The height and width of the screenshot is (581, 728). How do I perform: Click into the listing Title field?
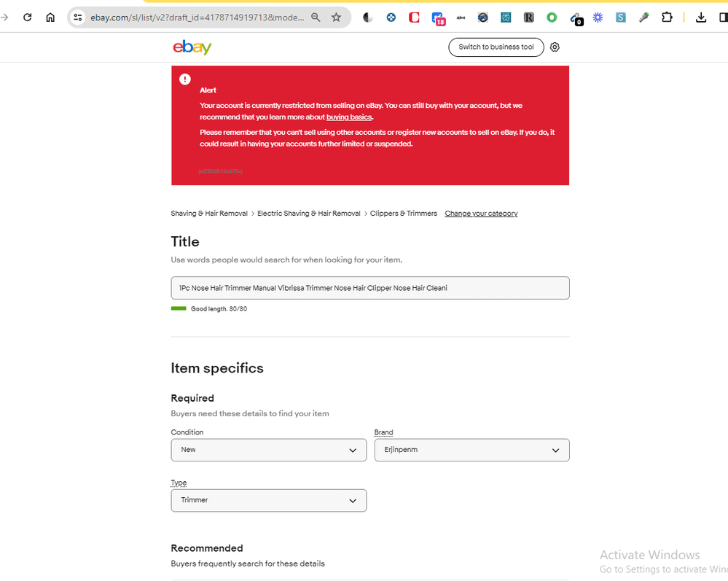coord(370,288)
